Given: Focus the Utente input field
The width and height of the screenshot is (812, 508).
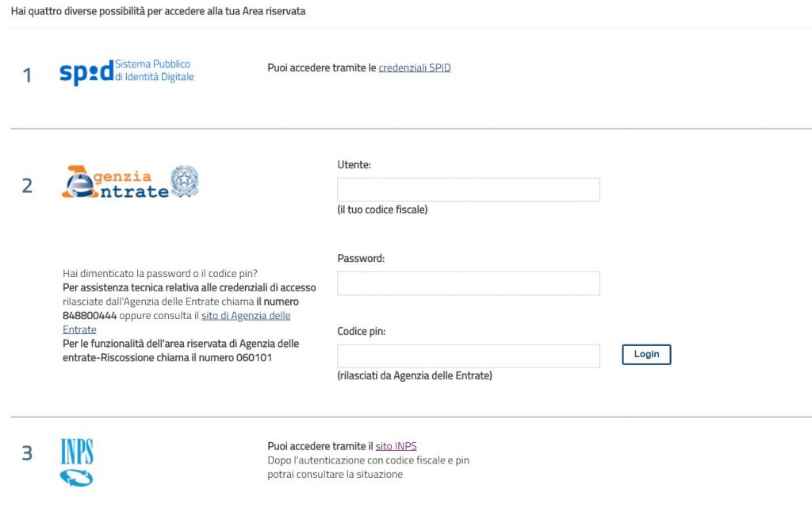Looking at the screenshot, I should pos(469,190).
